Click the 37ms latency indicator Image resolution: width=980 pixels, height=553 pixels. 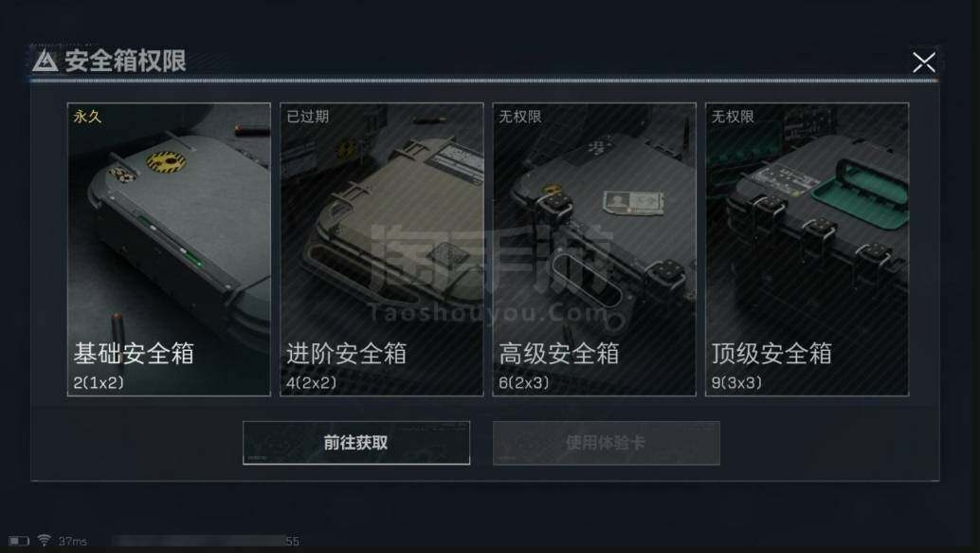point(72,541)
